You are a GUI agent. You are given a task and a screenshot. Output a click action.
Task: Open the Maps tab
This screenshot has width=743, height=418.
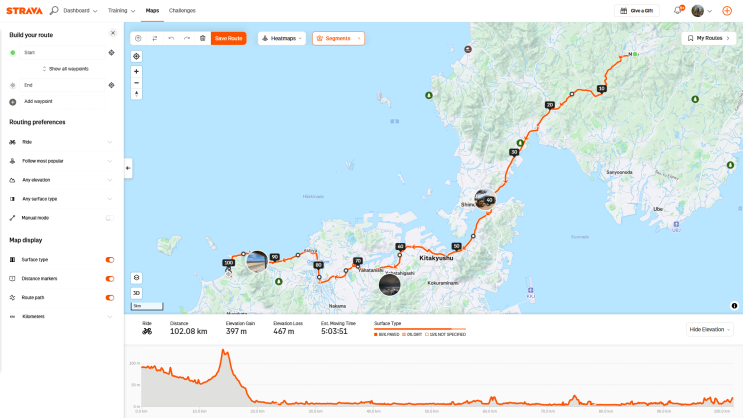152,10
